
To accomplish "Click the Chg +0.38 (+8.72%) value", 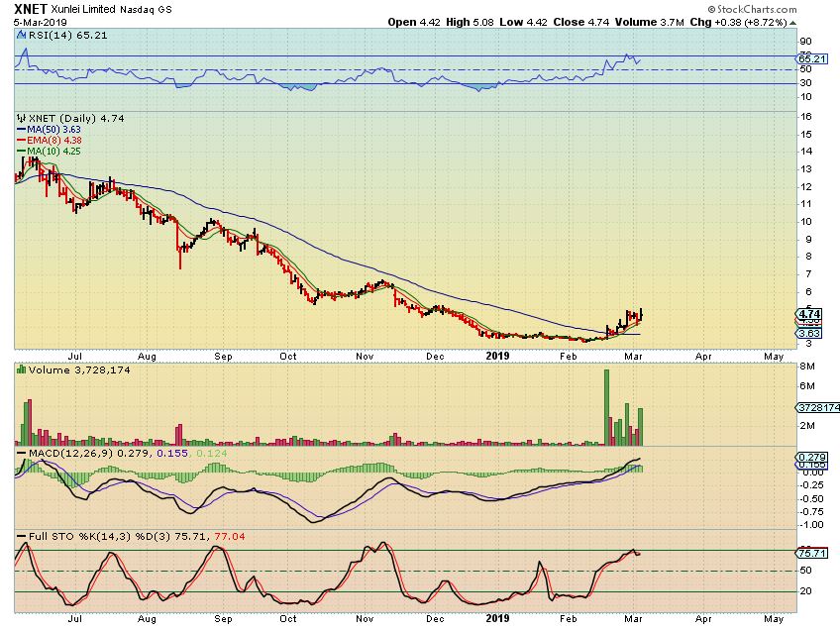I will [x=738, y=22].
